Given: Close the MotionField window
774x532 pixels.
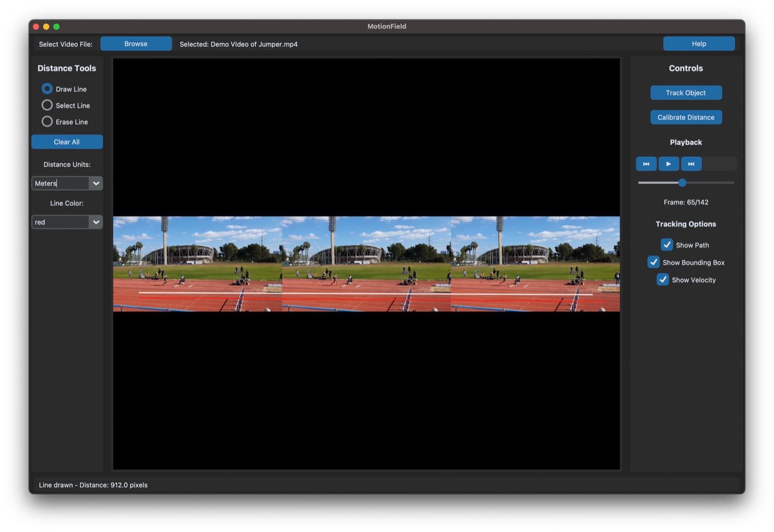Looking at the screenshot, I should point(36,27).
